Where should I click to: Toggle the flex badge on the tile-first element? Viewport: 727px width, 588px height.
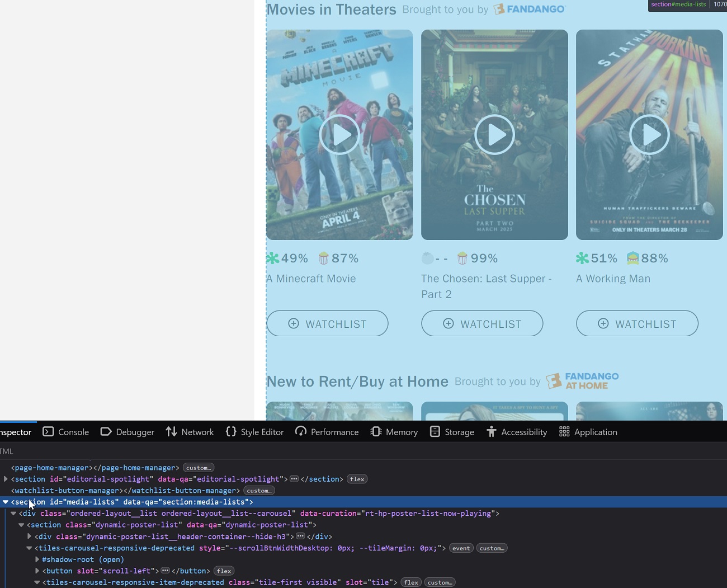pyautogui.click(x=411, y=582)
